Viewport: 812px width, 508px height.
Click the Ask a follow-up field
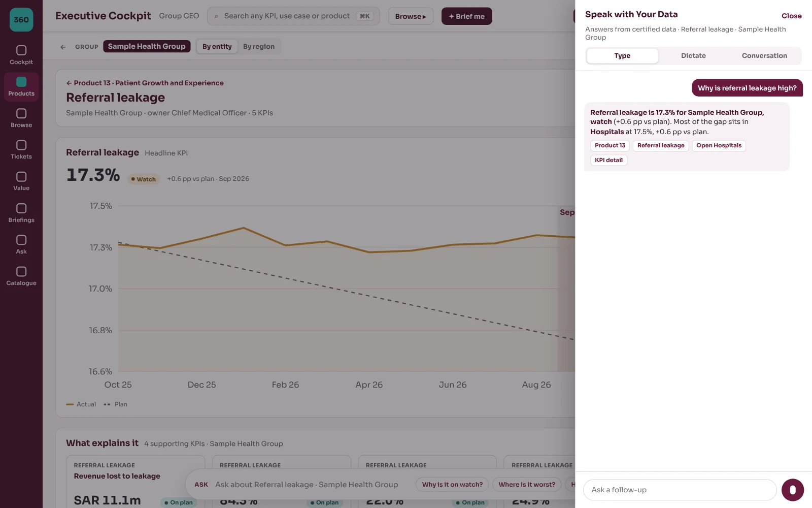680,490
